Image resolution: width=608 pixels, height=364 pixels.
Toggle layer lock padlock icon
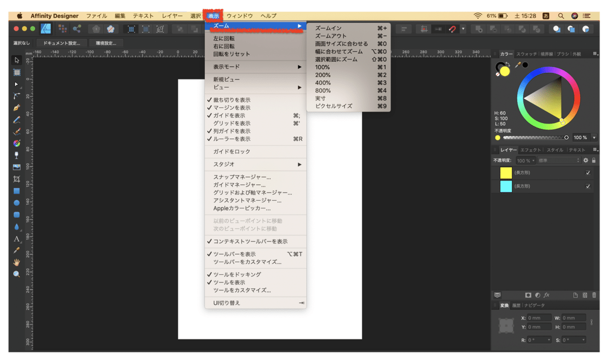[x=594, y=160]
